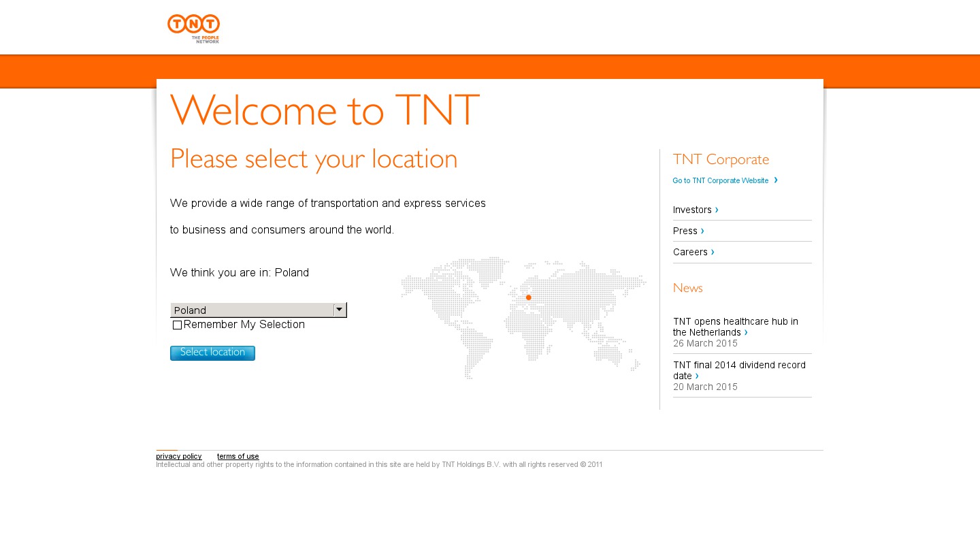980x533 pixels.
Task: Click the TNT logo in the header
Action: [193, 29]
